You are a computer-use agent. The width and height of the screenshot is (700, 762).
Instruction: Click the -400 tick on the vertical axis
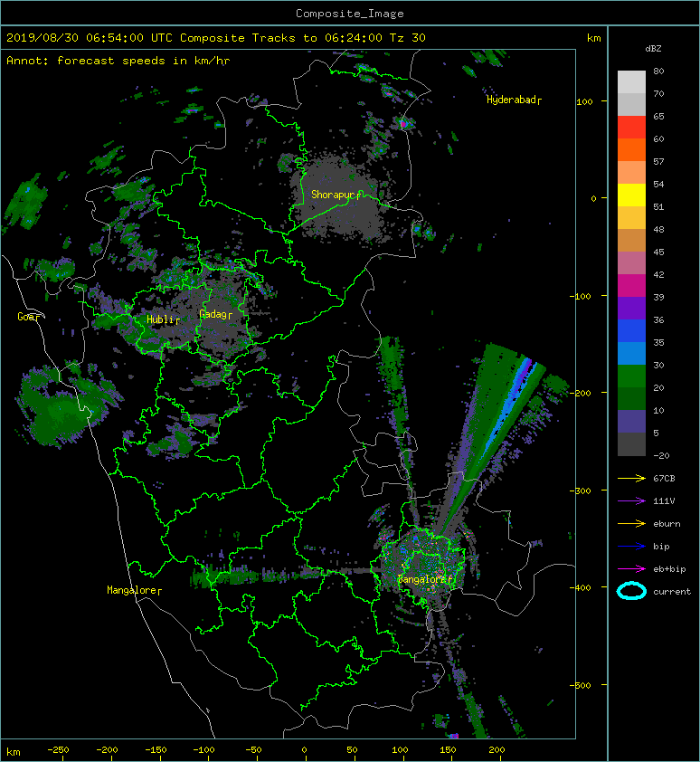pos(581,587)
